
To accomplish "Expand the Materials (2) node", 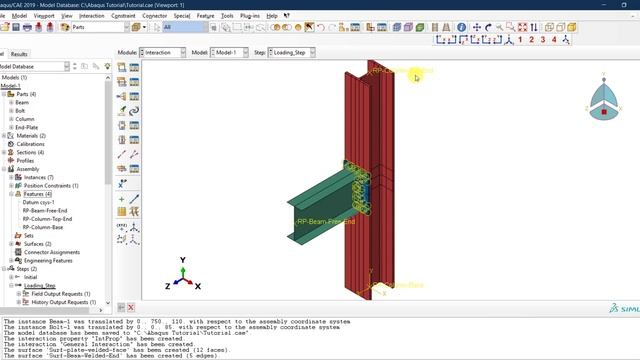I will point(4,136).
